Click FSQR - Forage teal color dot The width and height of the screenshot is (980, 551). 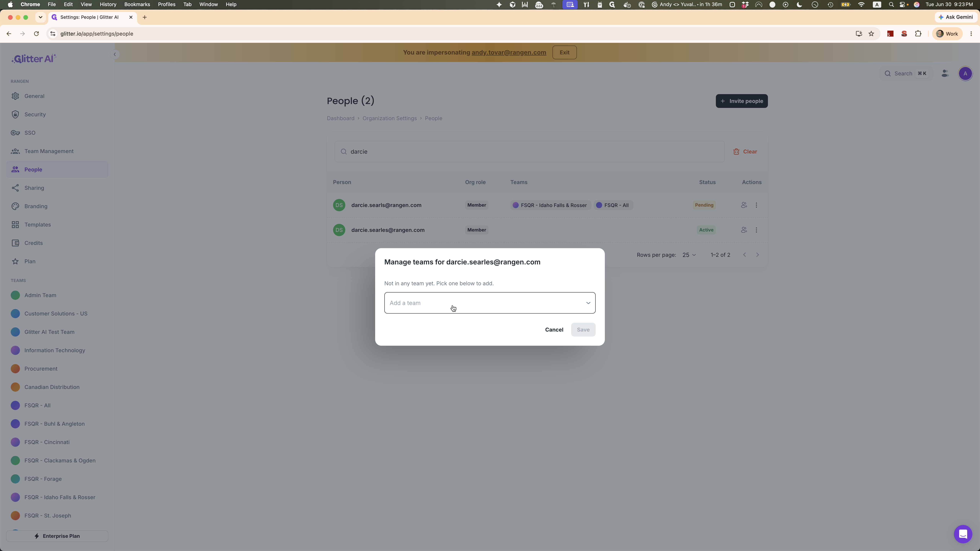(15, 479)
